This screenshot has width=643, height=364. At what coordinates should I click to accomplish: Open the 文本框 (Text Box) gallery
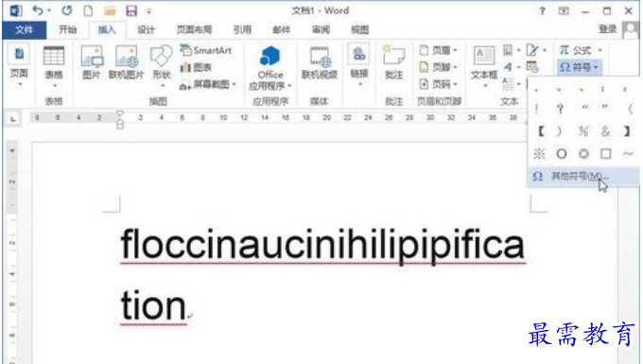[x=484, y=66]
